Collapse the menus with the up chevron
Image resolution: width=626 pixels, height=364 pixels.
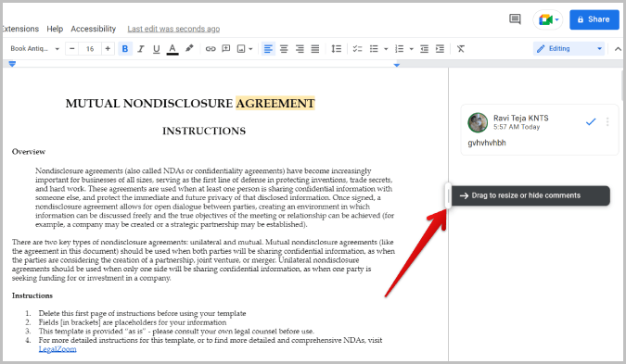618,49
